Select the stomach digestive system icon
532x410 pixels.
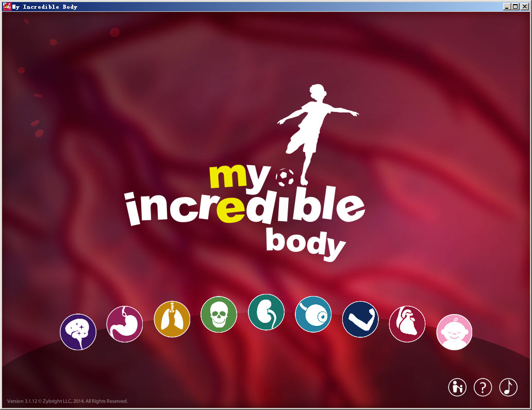point(125,324)
